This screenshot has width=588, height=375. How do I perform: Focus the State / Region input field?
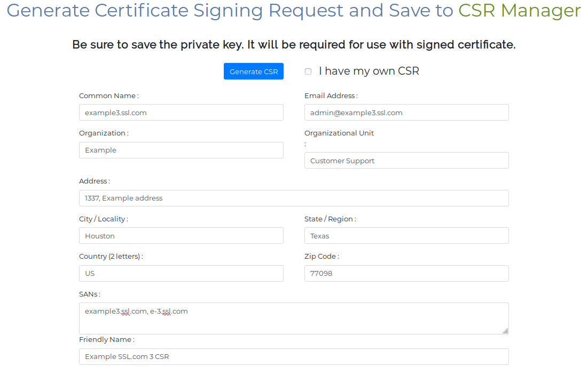[x=406, y=236]
